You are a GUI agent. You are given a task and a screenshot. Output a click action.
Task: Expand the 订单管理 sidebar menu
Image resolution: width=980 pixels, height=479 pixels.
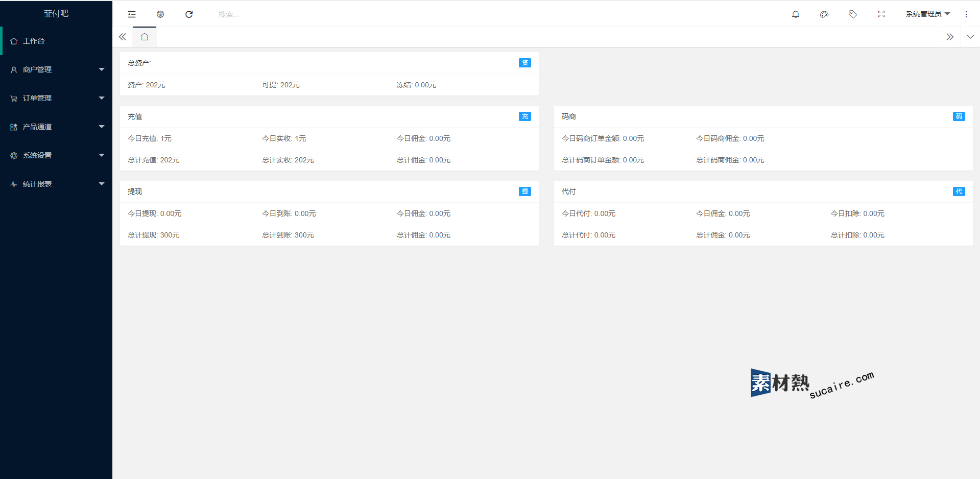[56, 98]
